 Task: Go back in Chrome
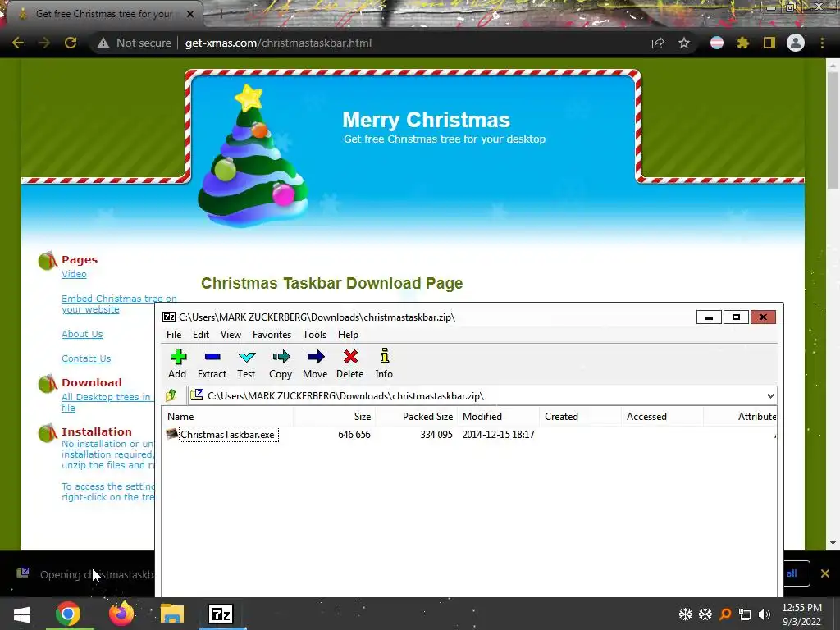[18, 43]
